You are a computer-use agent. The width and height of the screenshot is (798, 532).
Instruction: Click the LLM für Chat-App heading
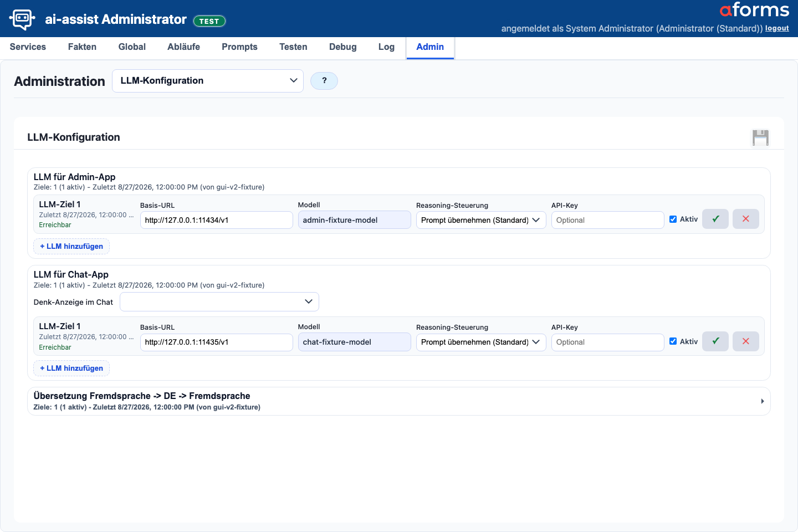(71, 274)
